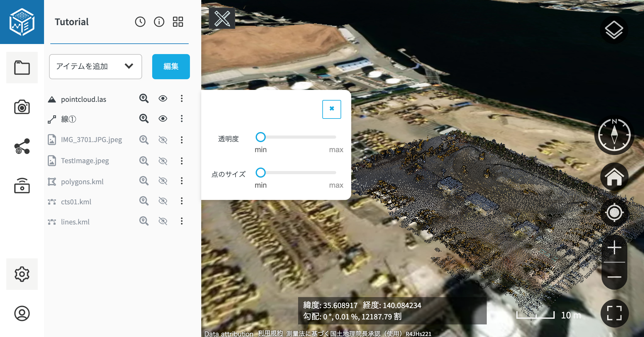Click the 編集 button
Viewport: 644px width, 337px height.
171,66
